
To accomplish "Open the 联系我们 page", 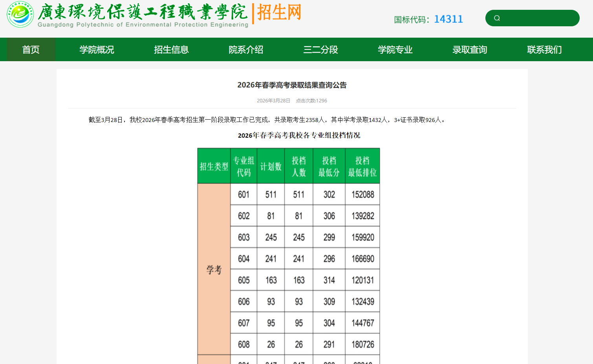I will point(544,49).
